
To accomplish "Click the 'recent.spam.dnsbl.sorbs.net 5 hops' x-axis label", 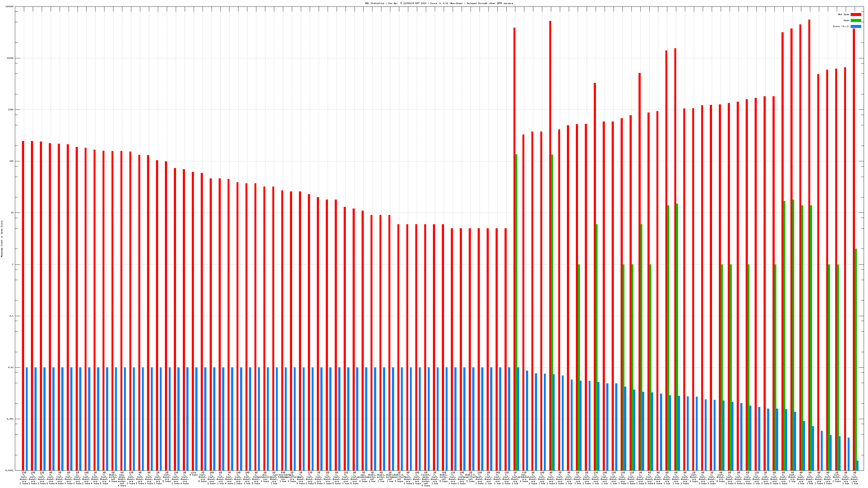I will 426,479.
